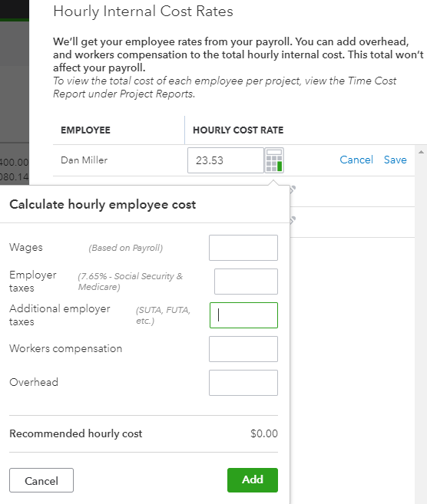Click the pencil icon in the second employee row
427x504 pixels.
[x=293, y=189]
